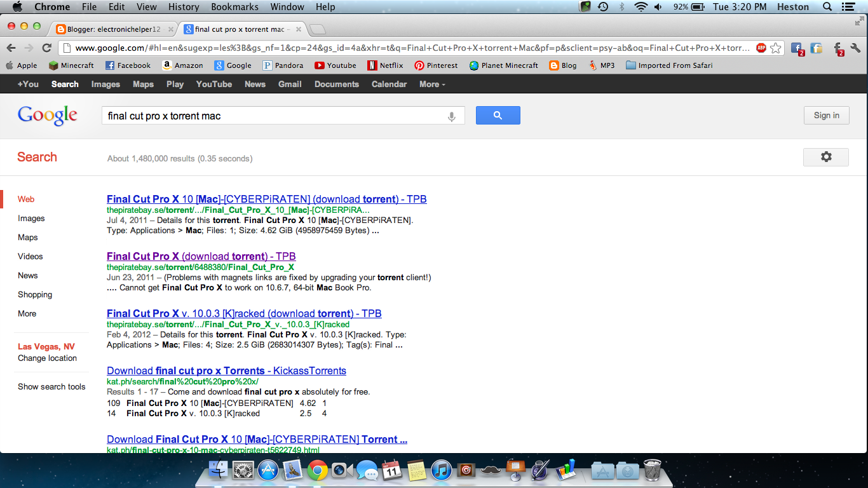This screenshot has height=488, width=868.
Task: Open Spotlight search in the menu bar
Action: point(827,7)
